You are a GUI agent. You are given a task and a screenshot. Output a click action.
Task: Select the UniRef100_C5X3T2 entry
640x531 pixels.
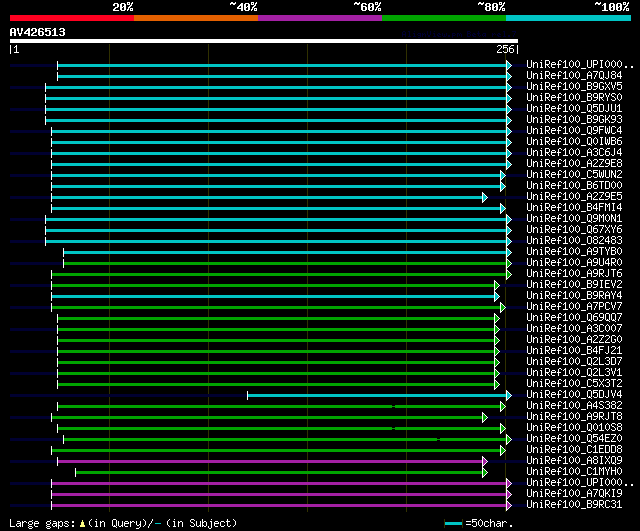tap(574, 384)
